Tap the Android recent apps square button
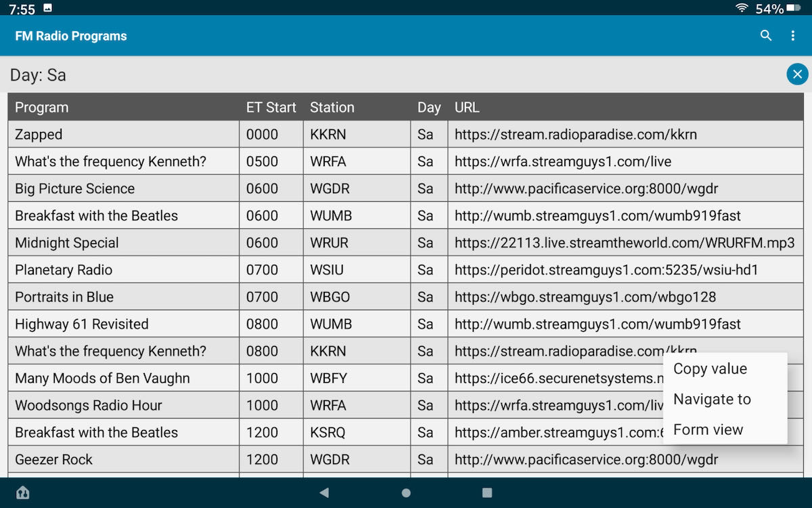This screenshot has height=508, width=812. [487, 492]
